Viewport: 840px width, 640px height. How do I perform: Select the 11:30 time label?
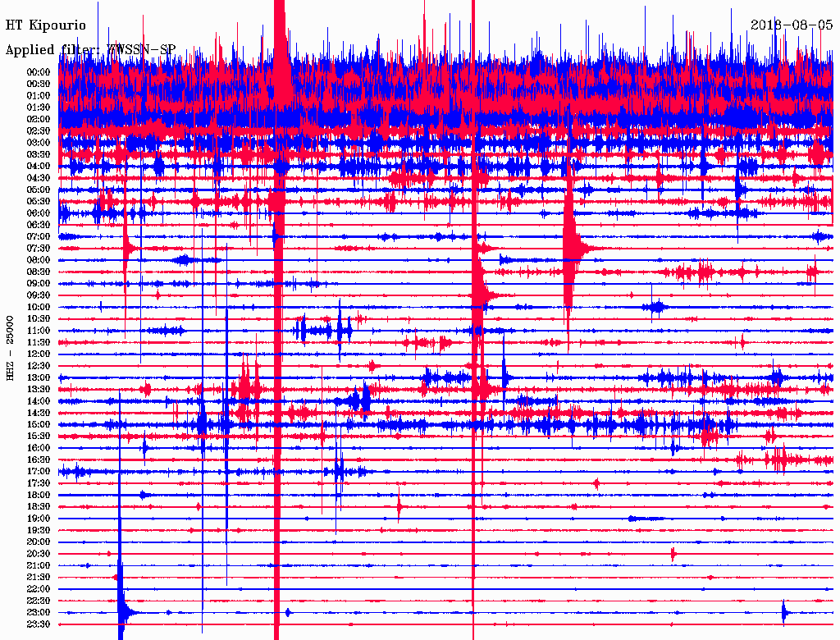[39, 342]
